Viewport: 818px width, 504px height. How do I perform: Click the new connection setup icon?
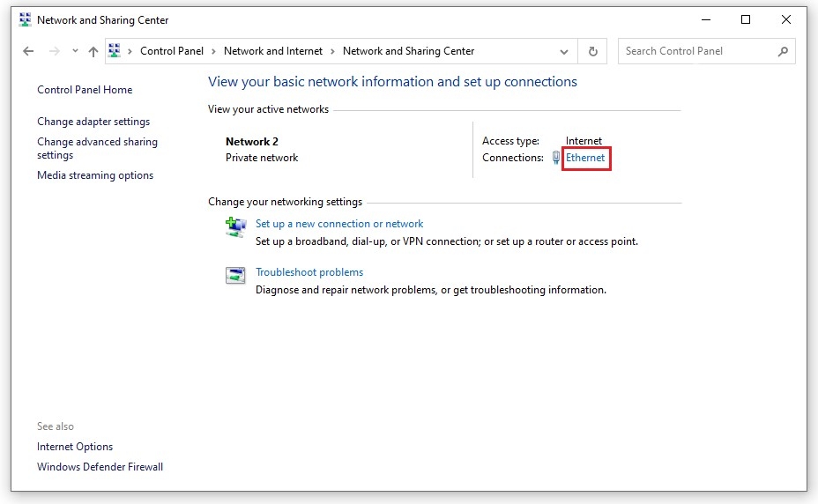point(235,227)
